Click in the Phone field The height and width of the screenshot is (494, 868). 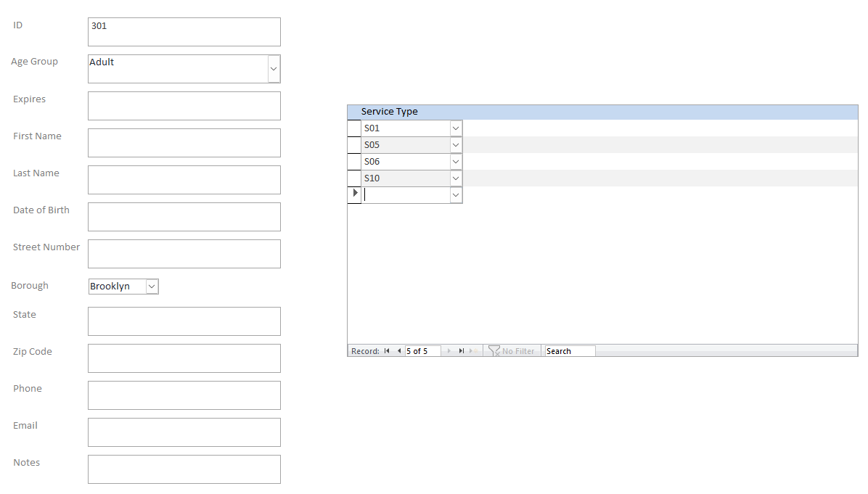[x=184, y=395]
